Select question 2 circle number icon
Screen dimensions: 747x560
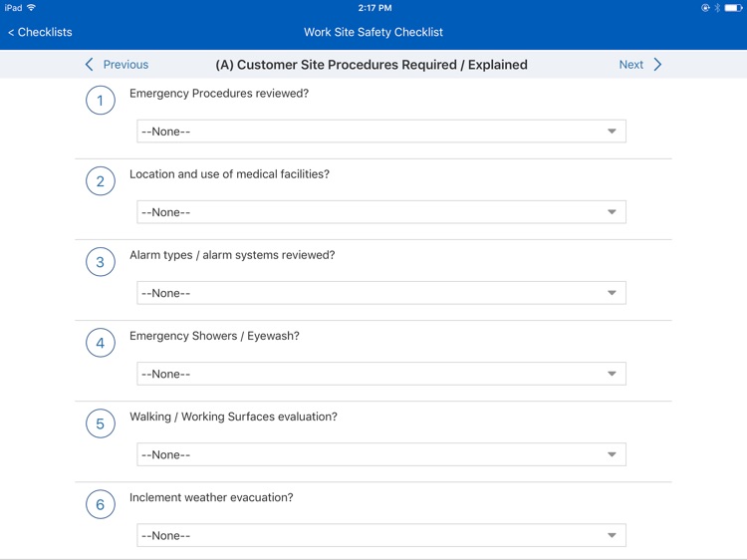100,181
